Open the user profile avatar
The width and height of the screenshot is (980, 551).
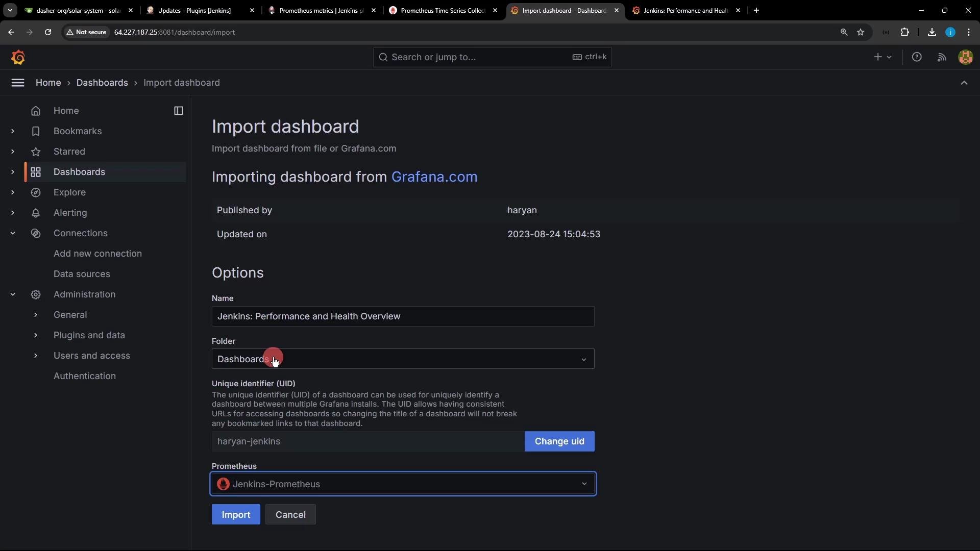(x=965, y=57)
